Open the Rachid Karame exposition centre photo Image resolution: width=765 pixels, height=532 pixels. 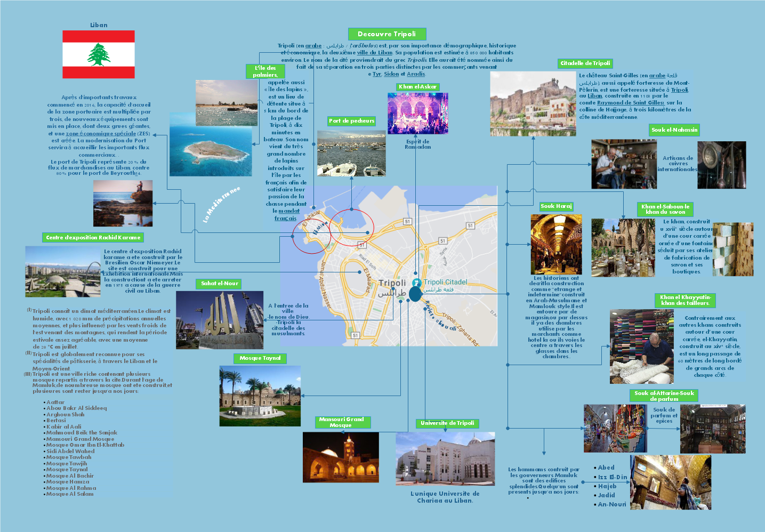[x=63, y=271]
